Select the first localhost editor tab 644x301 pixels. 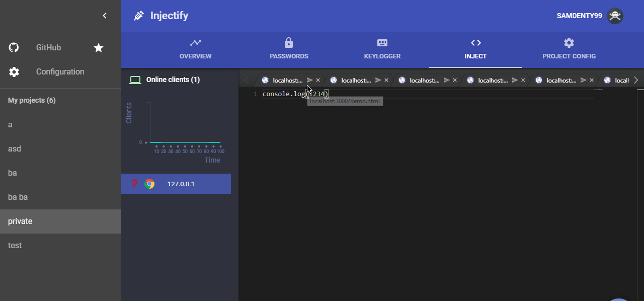[288, 80]
